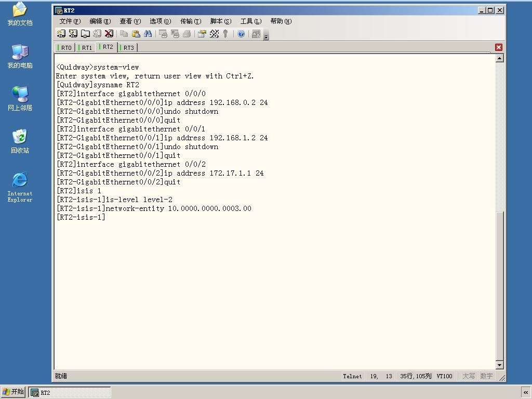Click the Connect in Tab icon
Viewport: 532px width, 399px height.
[x=85, y=34]
